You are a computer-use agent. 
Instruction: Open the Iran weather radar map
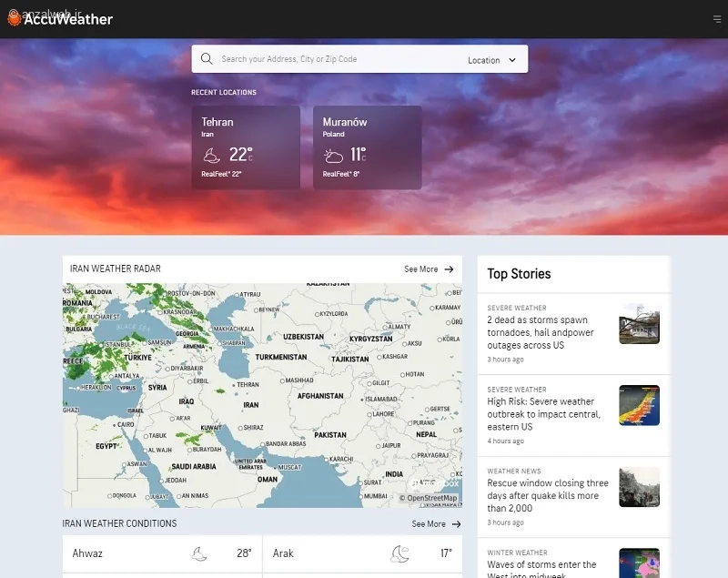click(x=262, y=395)
